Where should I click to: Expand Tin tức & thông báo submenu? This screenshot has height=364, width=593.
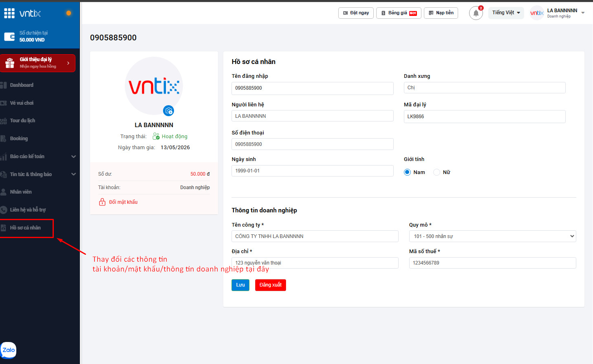point(74,174)
